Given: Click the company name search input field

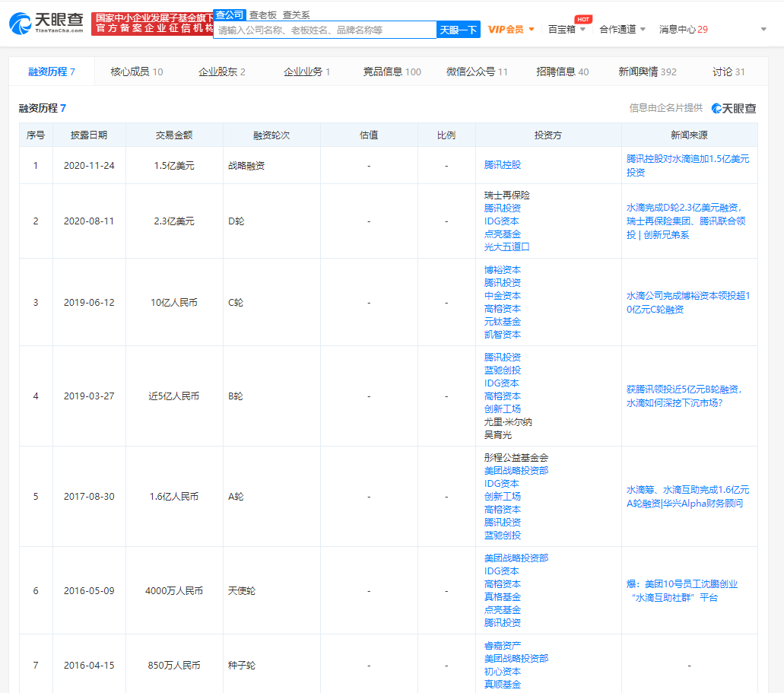Looking at the screenshot, I should [x=325, y=30].
